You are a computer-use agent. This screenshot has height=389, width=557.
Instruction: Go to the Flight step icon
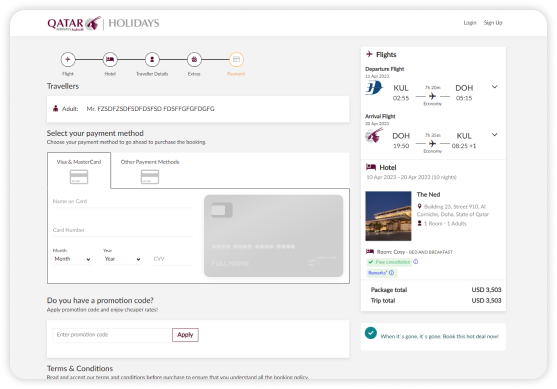tap(68, 59)
